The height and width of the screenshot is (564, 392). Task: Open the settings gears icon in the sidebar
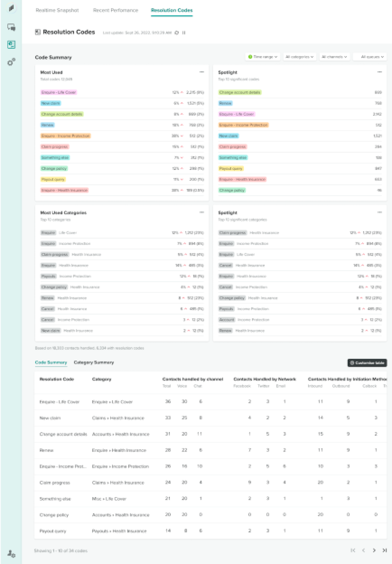click(x=11, y=62)
